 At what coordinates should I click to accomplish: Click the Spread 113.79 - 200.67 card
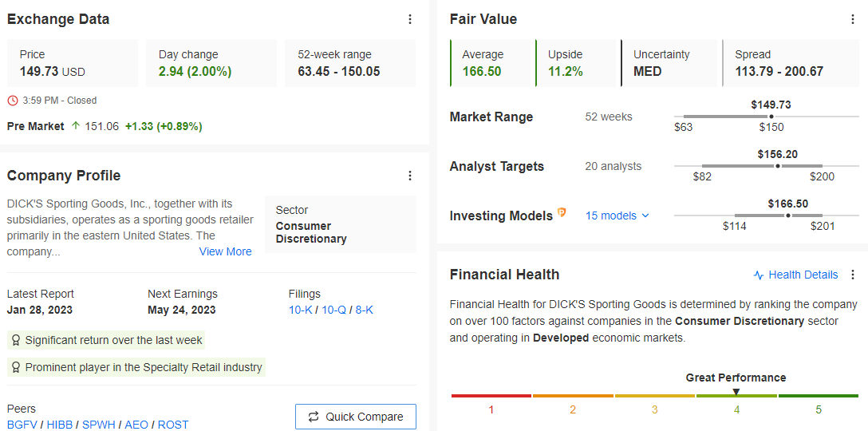click(x=791, y=63)
